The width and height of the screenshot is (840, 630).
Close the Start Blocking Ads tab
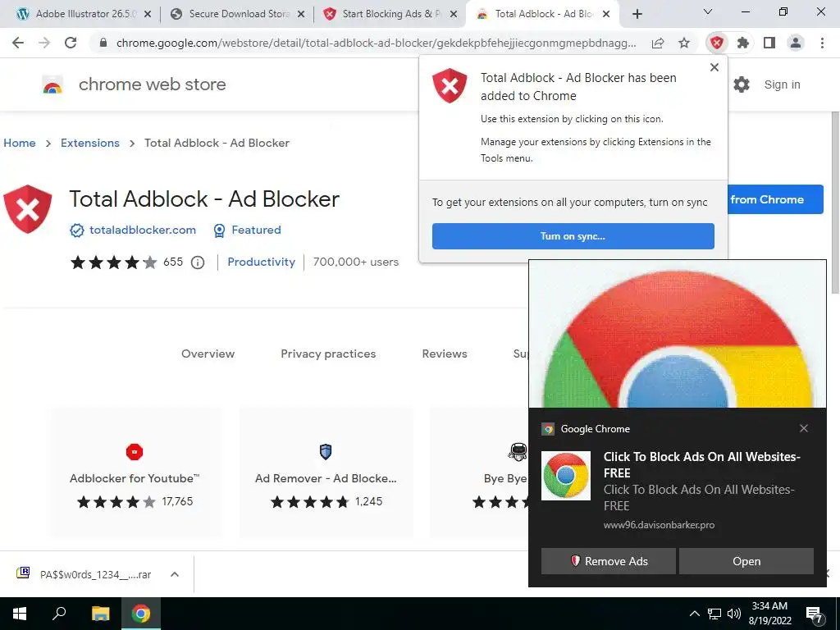pos(454,14)
